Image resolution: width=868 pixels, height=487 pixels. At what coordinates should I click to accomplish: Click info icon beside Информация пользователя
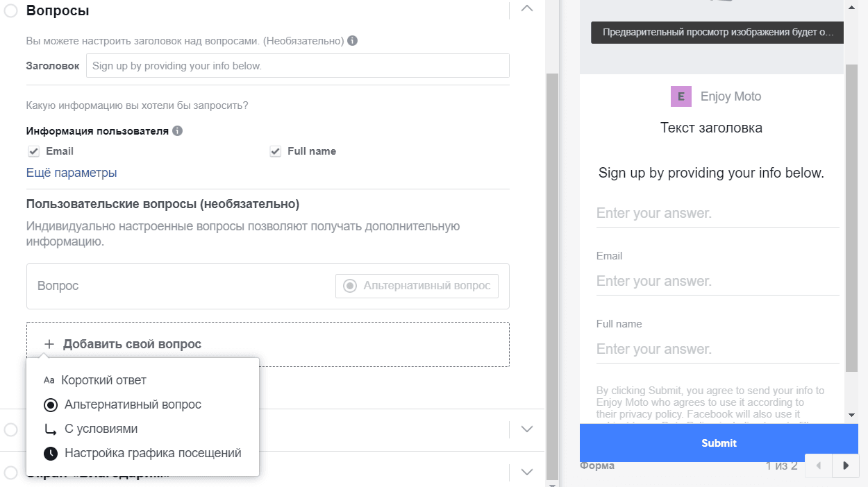[177, 130]
